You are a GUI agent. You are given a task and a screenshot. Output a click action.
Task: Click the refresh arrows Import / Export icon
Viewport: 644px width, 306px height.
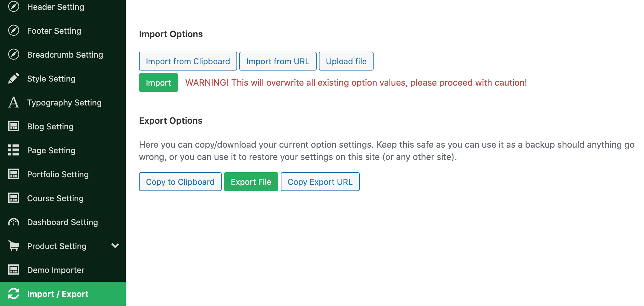(14, 294)
